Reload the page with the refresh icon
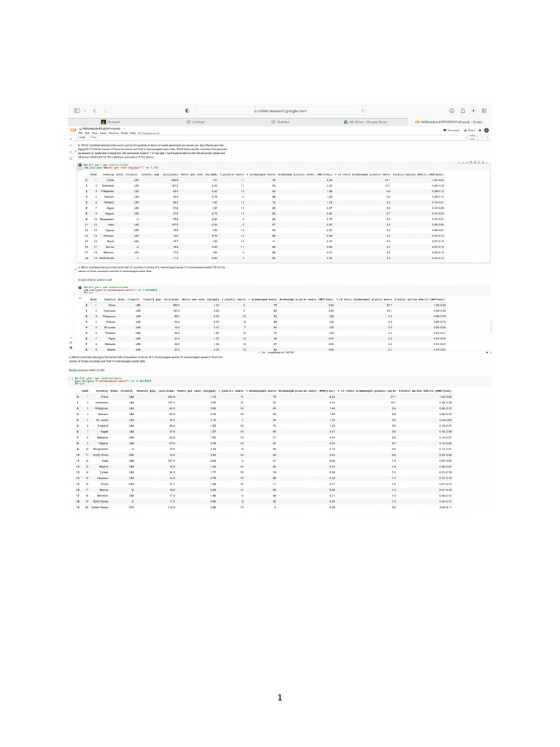Screen dimensions: 560x747 pos(362,111)
